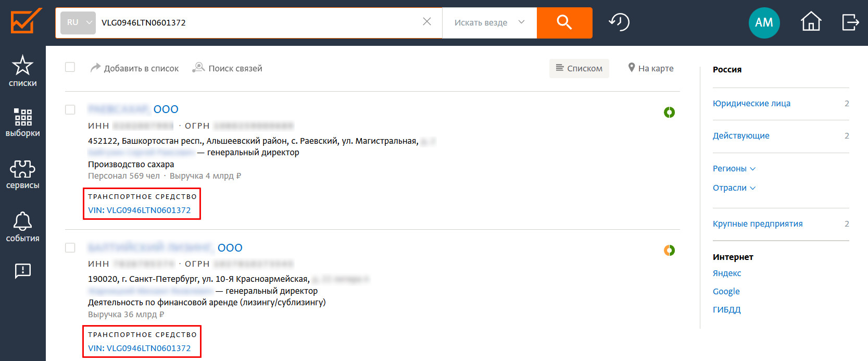Open the feedback message icon in sidebar
The image size is (868, 361).
tap(22, 270)
